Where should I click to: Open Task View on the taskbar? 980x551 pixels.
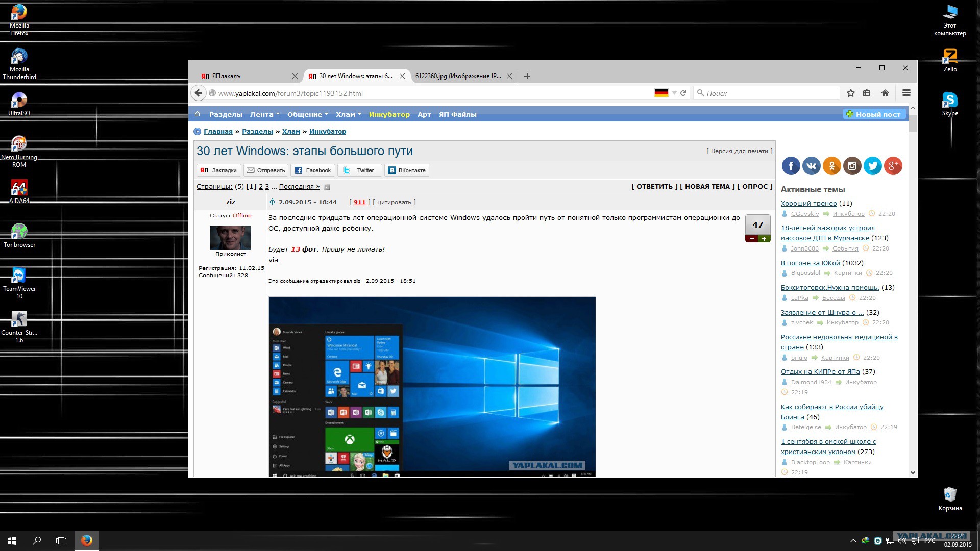click(x=61, y=541)
